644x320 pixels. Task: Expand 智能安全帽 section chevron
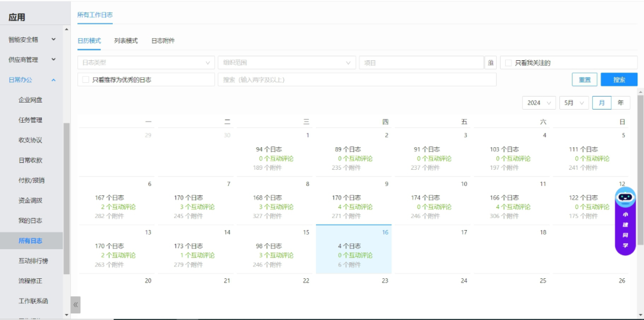(53, 39)
